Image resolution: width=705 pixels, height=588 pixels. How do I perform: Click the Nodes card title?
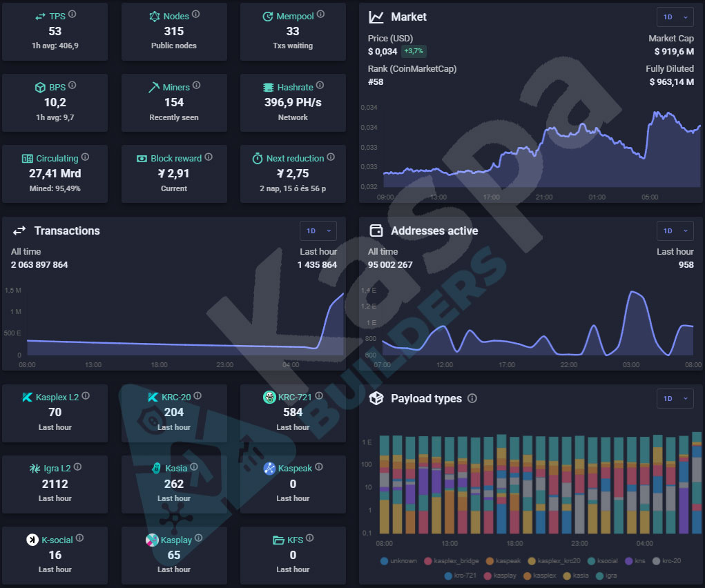(176, 16)
